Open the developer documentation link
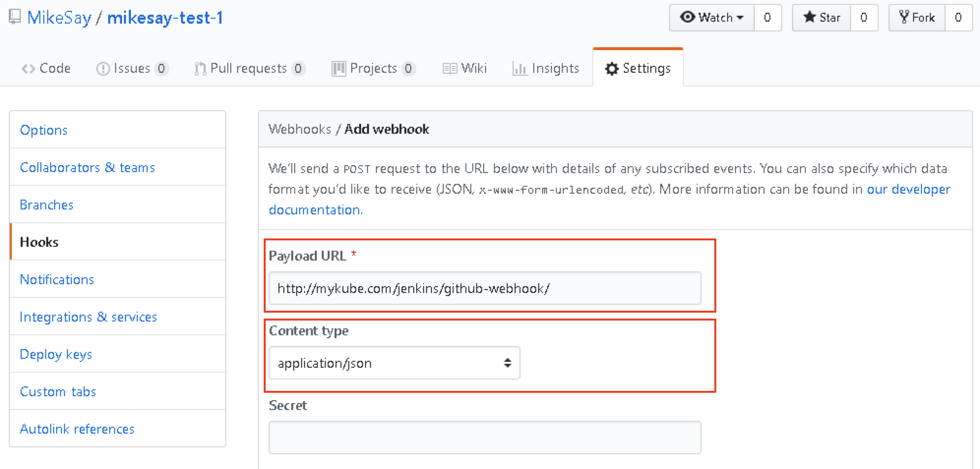This screenshot has height=469, width=980. pyautogui.click(x=908, y=189)
